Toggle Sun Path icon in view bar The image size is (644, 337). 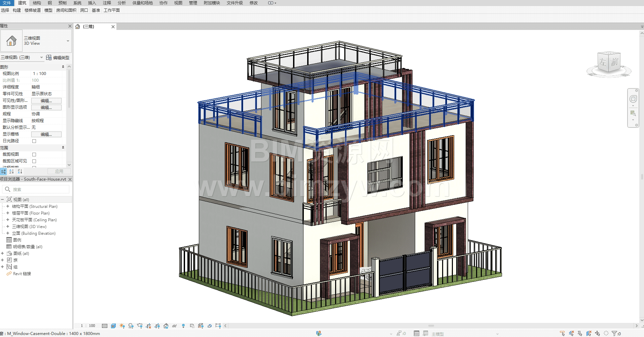pos(122,326)
